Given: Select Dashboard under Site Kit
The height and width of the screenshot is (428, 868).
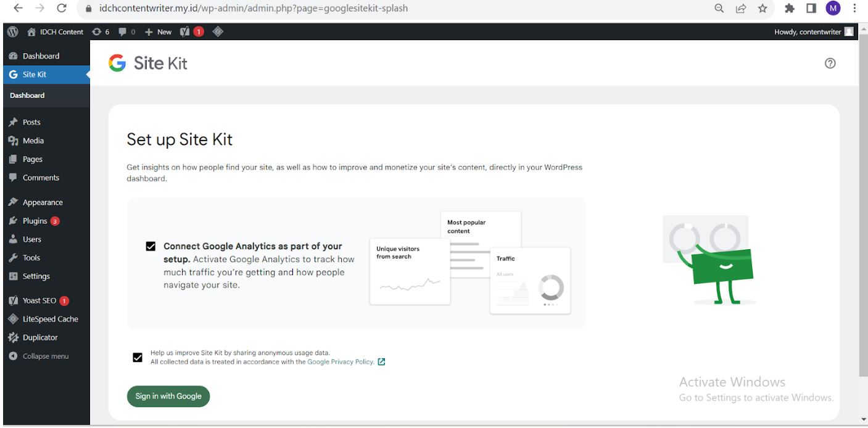Looking at the screenshot, I should (27, 96).
